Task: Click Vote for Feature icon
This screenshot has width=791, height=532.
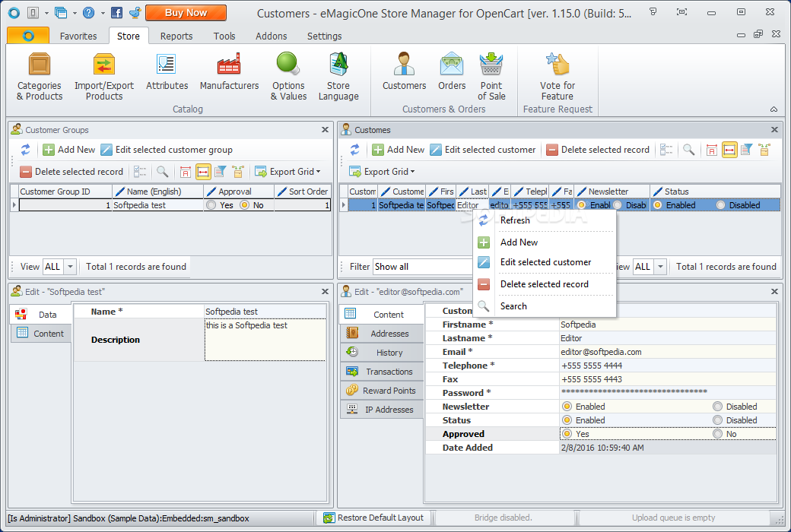Action: pos(558,77)
